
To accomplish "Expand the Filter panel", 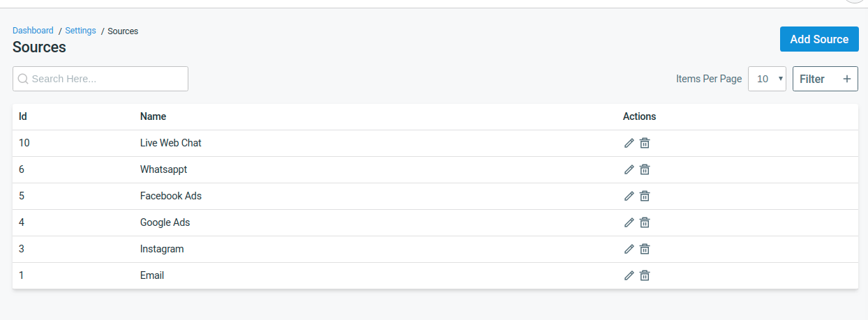I will tap(825, 79).
